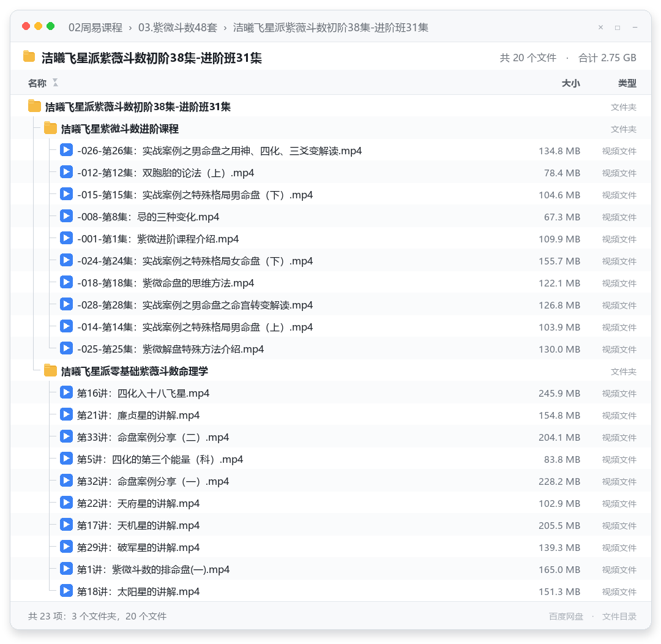Click 合计 2.75 GB total size text
661x644 pixels.
coord(607,58)
